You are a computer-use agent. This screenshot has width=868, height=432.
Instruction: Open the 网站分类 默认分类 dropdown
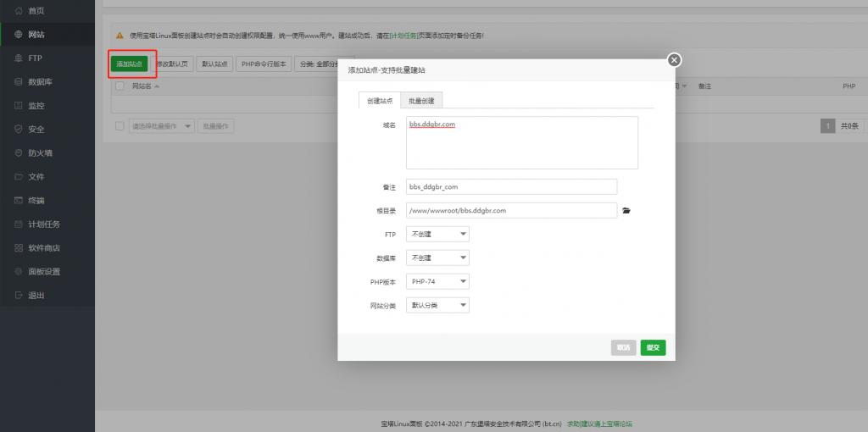[437, 305]
